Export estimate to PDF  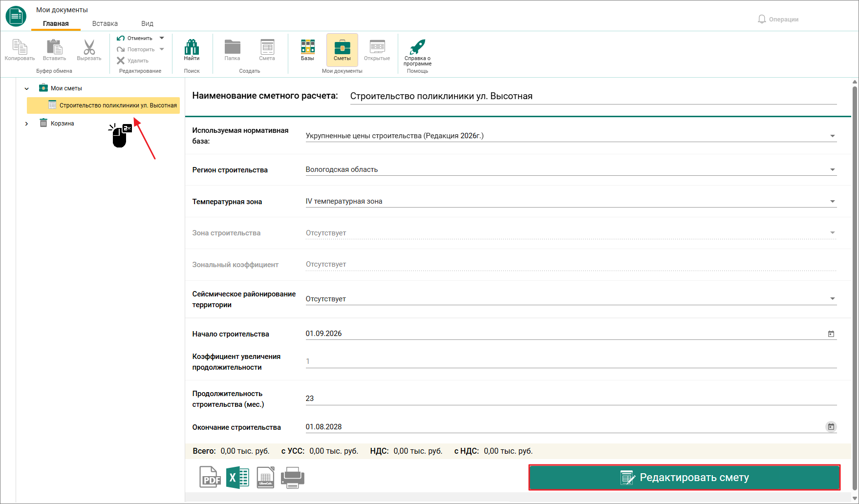tap(210, 477)
